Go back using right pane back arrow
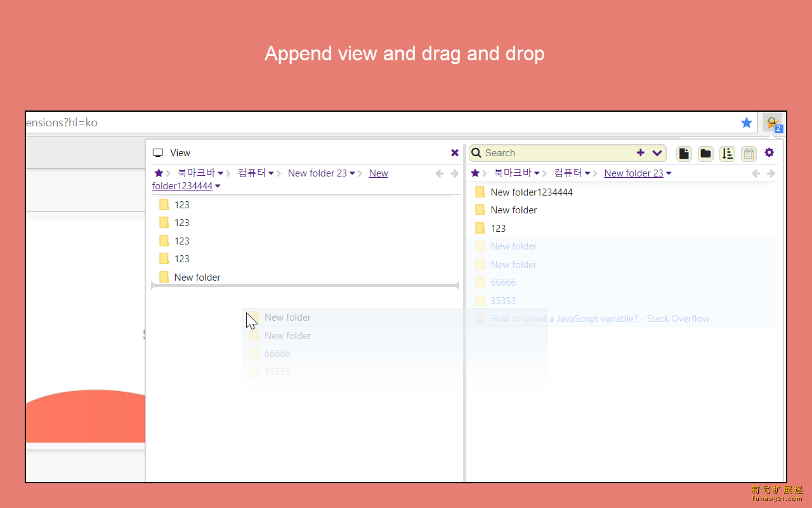Image resolution: width=812 pixels, height=508 pixels. [756, 173]
